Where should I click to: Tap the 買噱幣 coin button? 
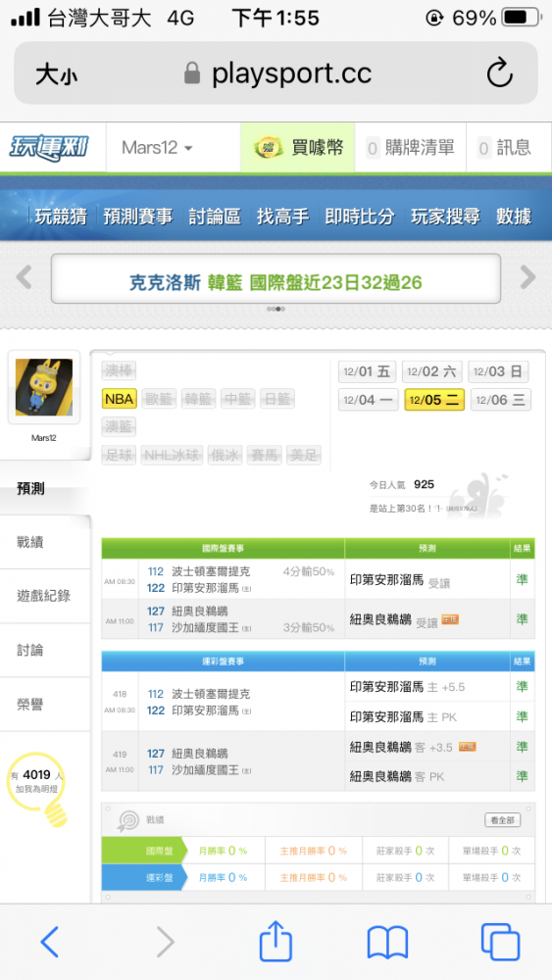click(x=298, y=148)
